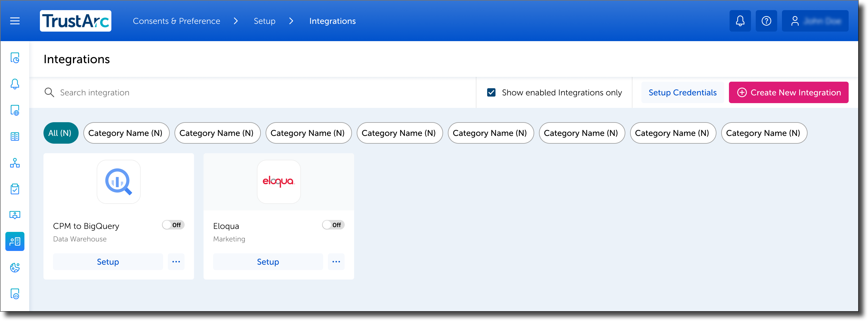Uncheck Show enabled Integrations only

(x=492, y=92)
